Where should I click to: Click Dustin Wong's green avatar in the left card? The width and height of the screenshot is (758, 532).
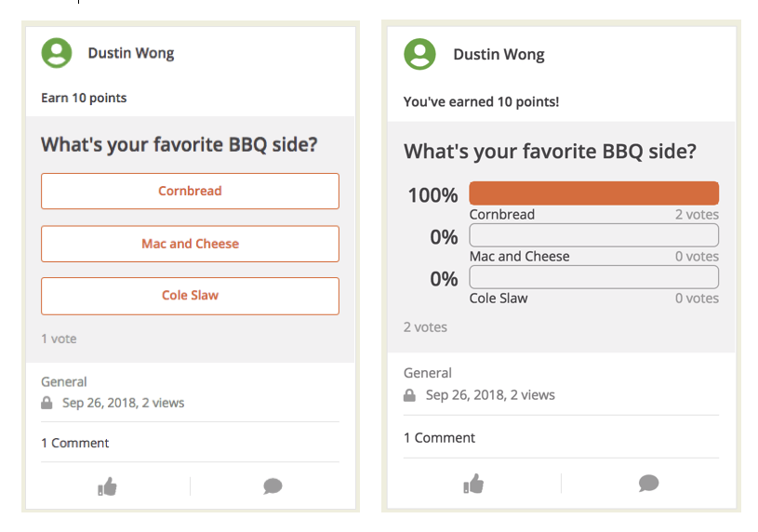pos(57,53)
